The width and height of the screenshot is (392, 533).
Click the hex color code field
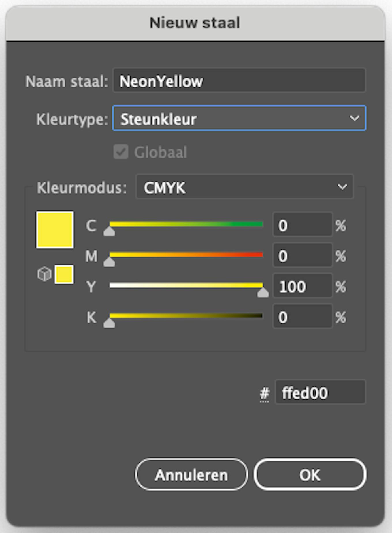[320, 392]
